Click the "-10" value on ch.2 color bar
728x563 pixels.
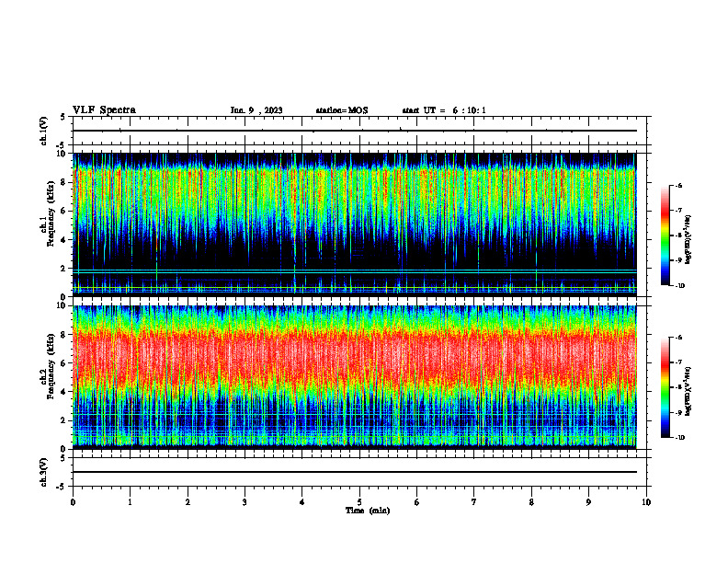coord(679,438)
